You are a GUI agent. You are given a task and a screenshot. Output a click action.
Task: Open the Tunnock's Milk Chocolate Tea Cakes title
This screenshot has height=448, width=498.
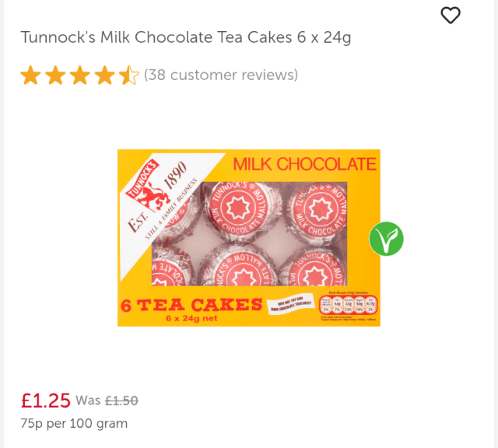coord(185,37)
